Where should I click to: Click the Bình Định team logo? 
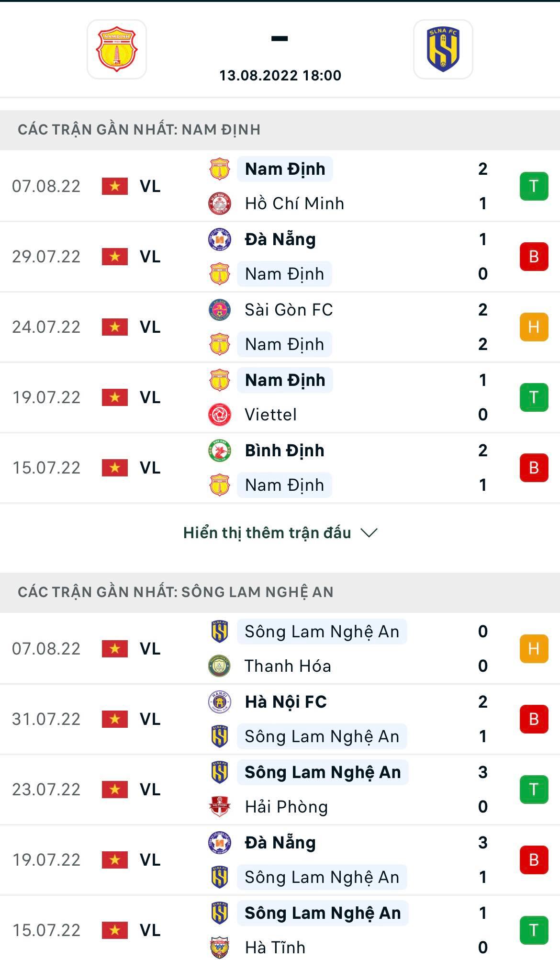220,451
